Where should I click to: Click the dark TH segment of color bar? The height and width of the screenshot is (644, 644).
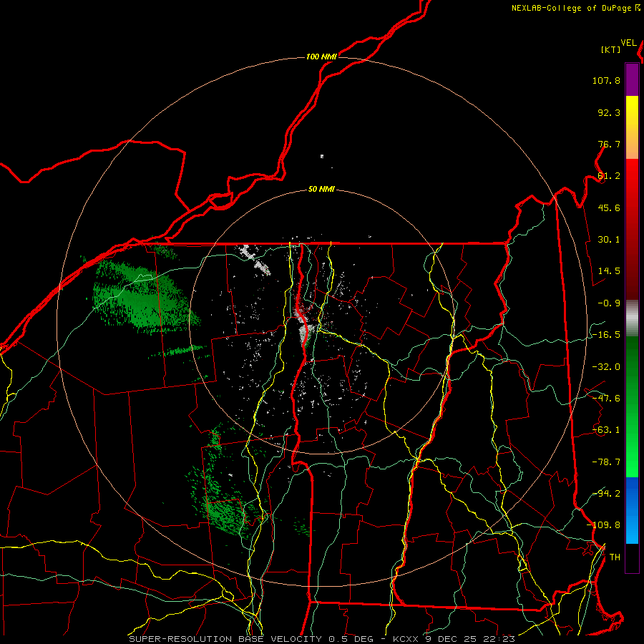(x=632, y=557)
